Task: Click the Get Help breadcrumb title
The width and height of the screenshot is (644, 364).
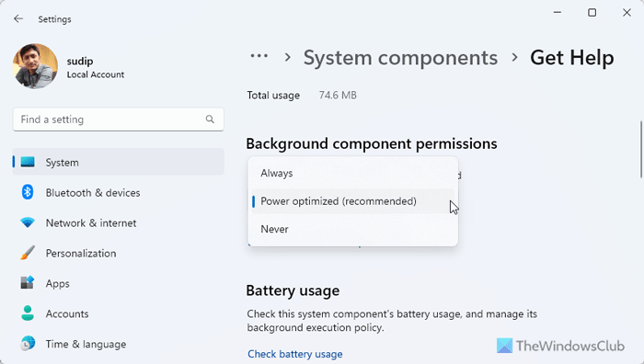Action: coord(571,58)
